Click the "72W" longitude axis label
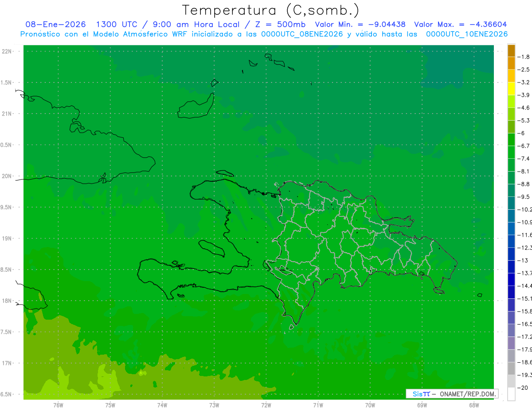This screenshot has width=532, height=411. tap(266, 405)
